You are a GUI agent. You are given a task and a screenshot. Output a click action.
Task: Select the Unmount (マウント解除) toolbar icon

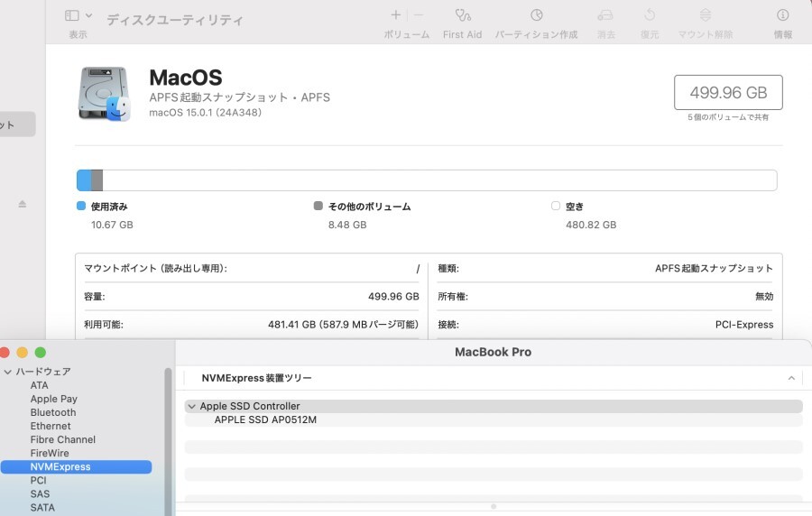pos(706,15)
